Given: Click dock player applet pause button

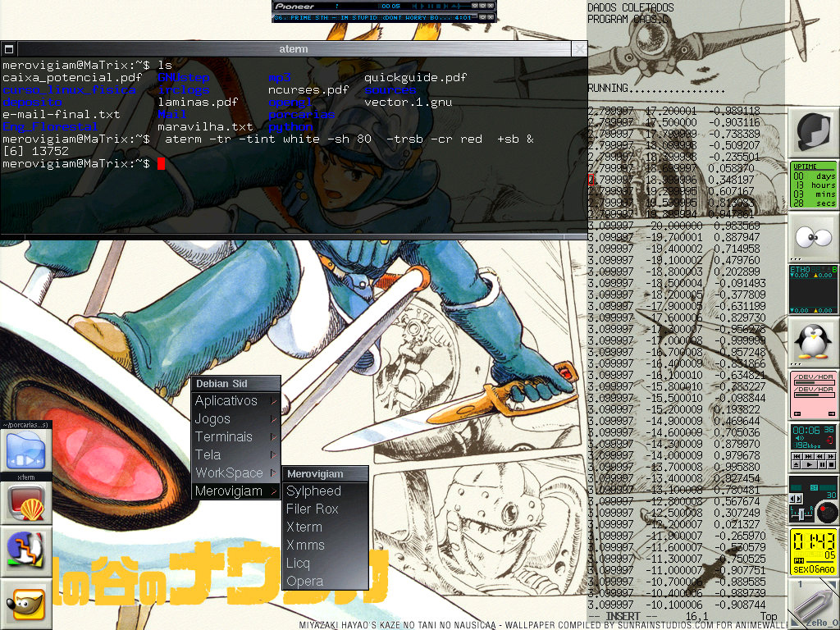Looking at the screenshot, I should click(x=822, y=464).
